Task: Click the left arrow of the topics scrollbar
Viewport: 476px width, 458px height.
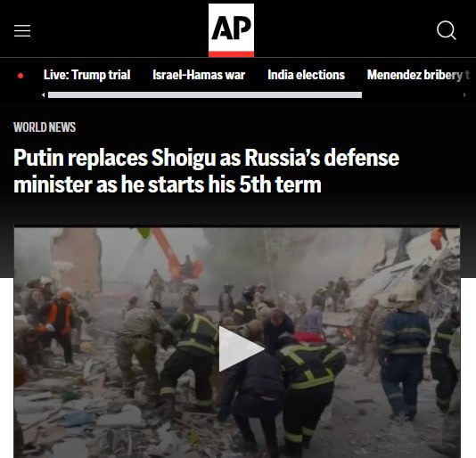Action: 44,95
